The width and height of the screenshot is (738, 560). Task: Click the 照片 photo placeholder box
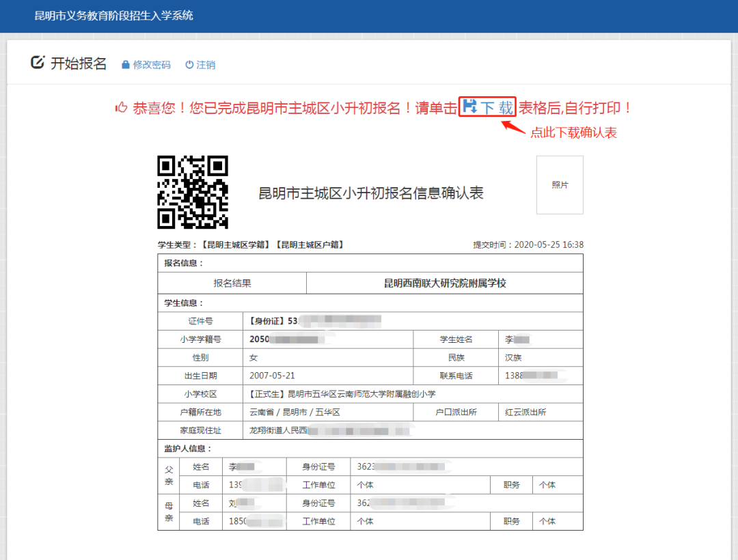tap(560, 185)
